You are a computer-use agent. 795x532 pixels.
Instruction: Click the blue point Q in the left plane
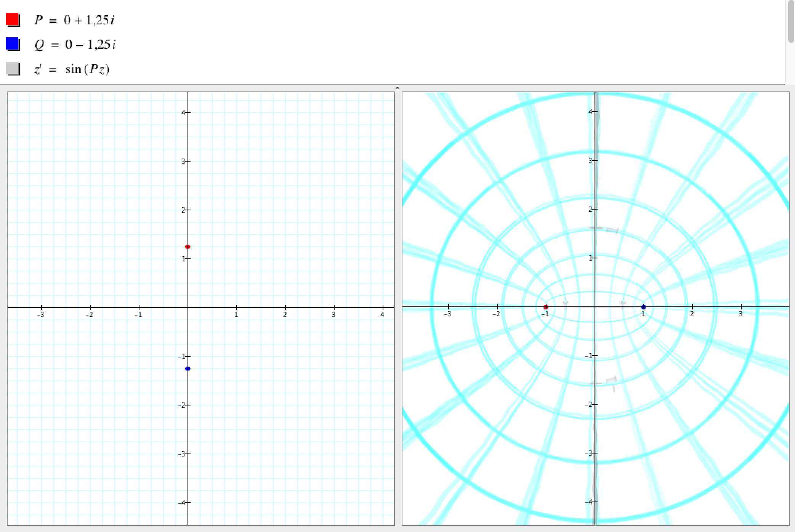(188, 369)
